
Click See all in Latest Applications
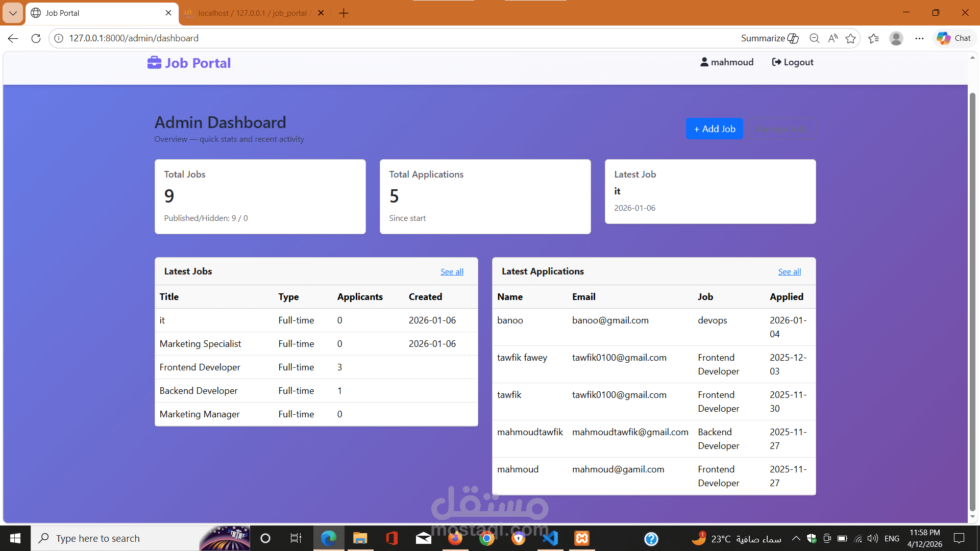789,272
